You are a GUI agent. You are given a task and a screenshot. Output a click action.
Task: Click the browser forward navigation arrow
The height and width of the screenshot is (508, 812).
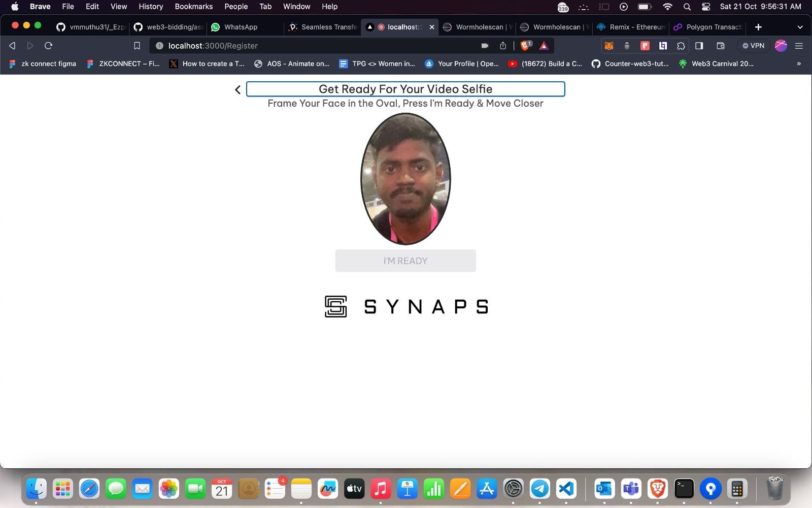pyautogui.click(x=30, y=46)
